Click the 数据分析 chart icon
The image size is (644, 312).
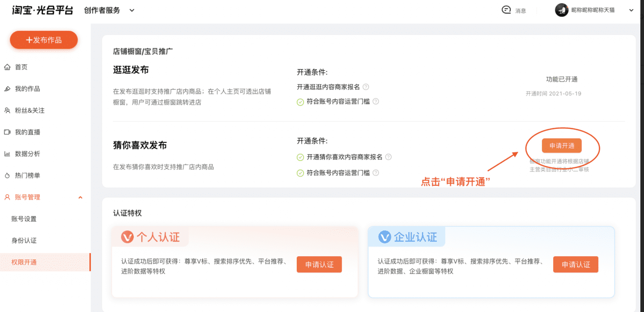pos(7,154)
